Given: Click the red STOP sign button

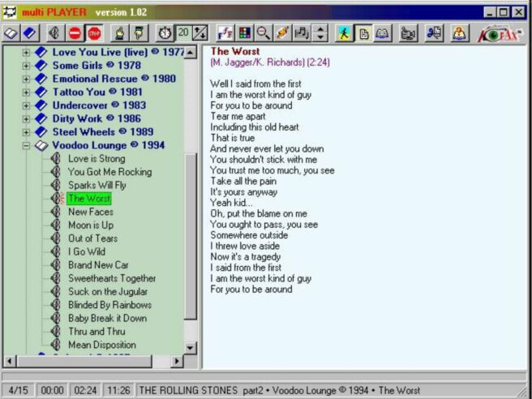Looking at the screenshot, I should [x=94, y=33].
